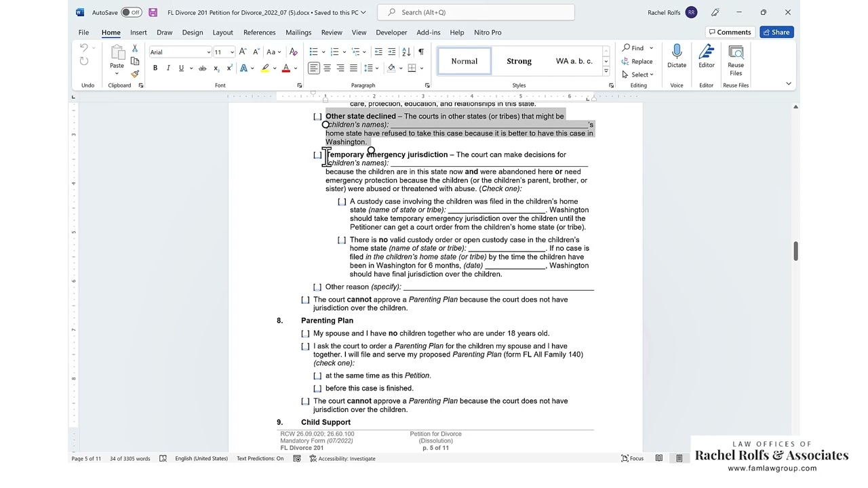Open text highlight color picker
Screen dimensions: 868x488
click(x=274, y=68)
